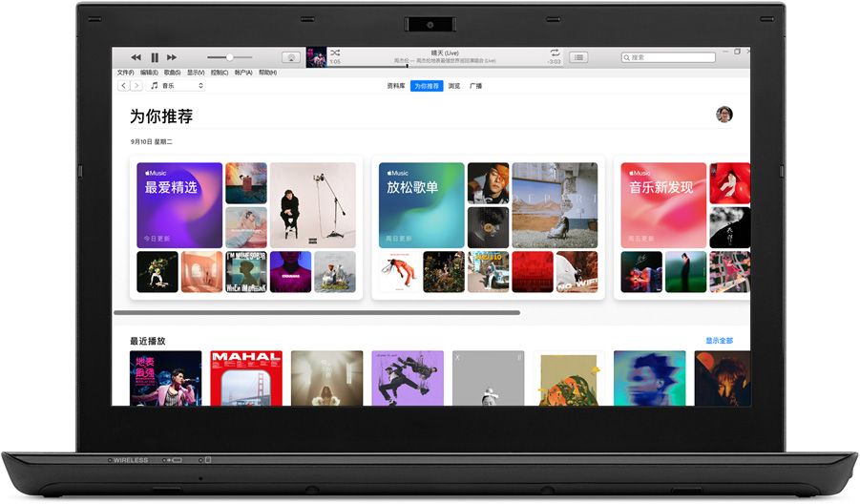Open the grey recently played album cover
860x504 pixels.
[488, 378]
